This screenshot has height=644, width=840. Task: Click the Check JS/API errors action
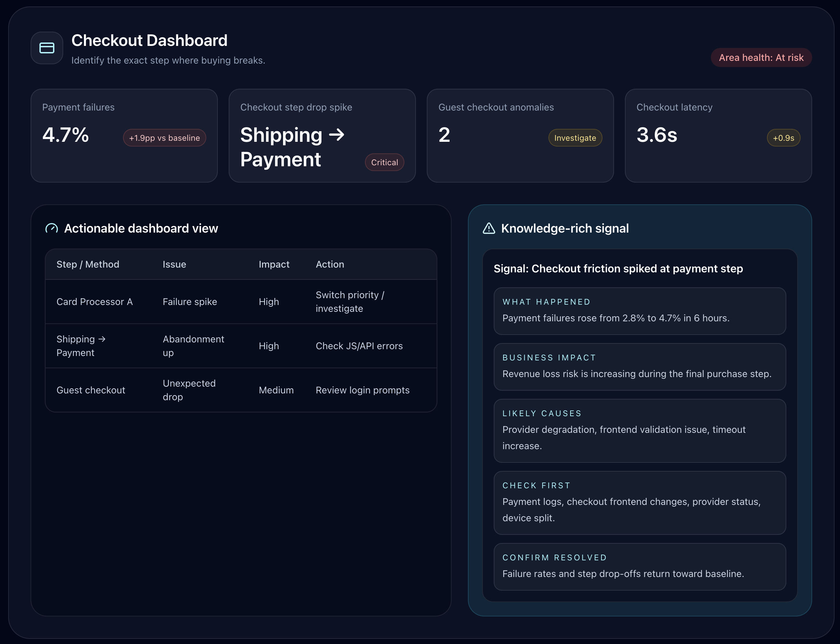359,346
